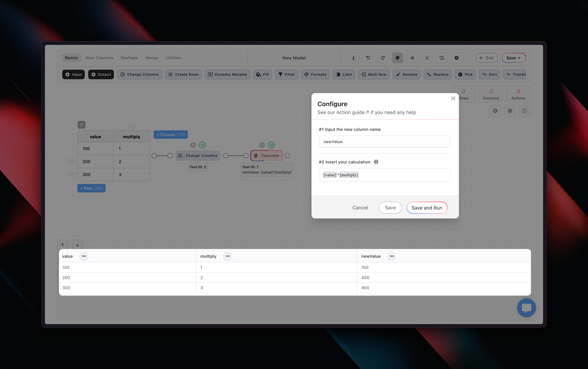
Task: Click the download icon in top toolbar
Action: 353,58
